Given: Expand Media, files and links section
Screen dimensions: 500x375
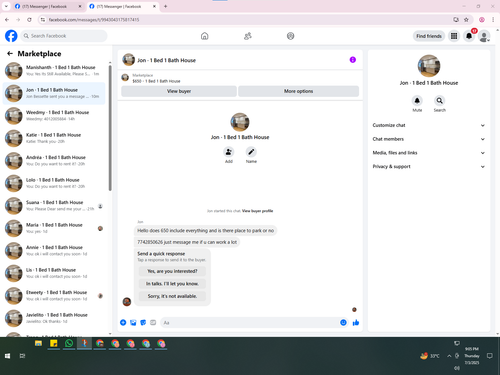Looking at the screenshot, I should coord(429,153).
